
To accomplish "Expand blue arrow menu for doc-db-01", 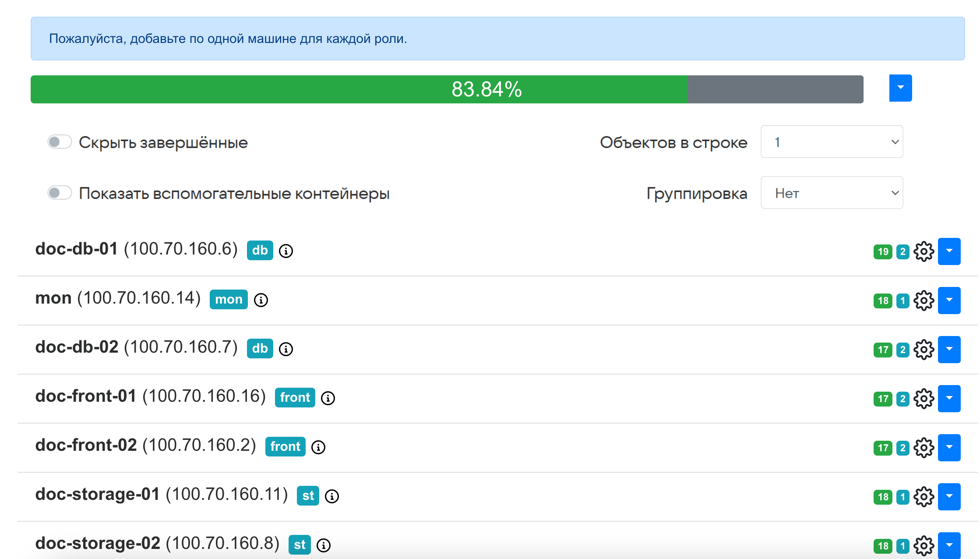I will 949,251.
